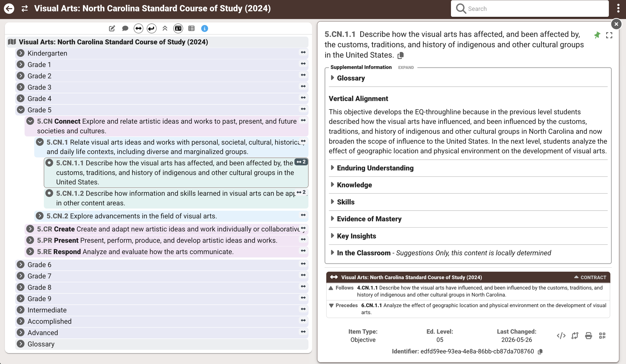Click association arrows on 5.RE Respond row
The height and width of the screenshot is (364, 626).
tap(303, 251)
